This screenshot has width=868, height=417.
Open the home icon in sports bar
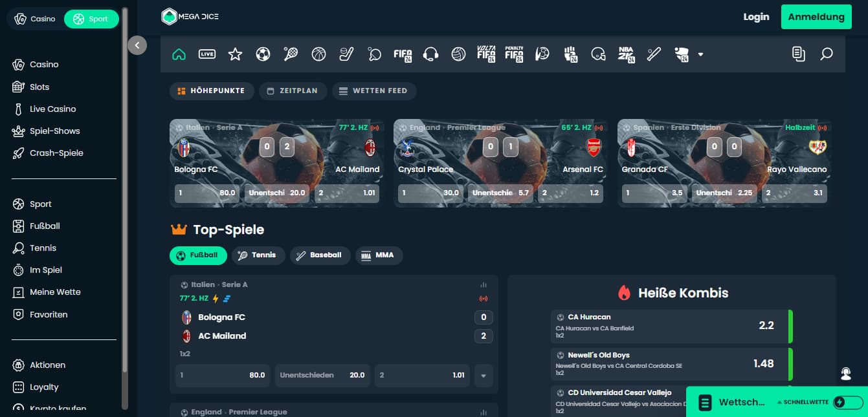pyautogui.click(x=179, y=54)
